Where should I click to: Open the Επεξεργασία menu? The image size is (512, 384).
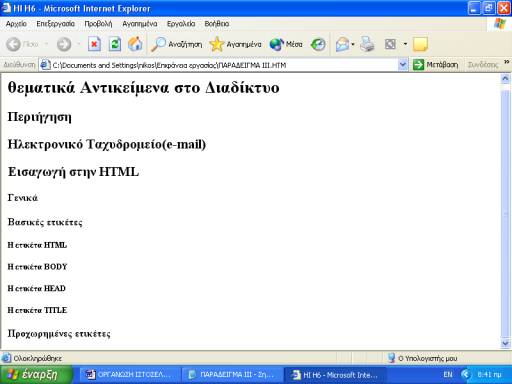click(55, 24)
